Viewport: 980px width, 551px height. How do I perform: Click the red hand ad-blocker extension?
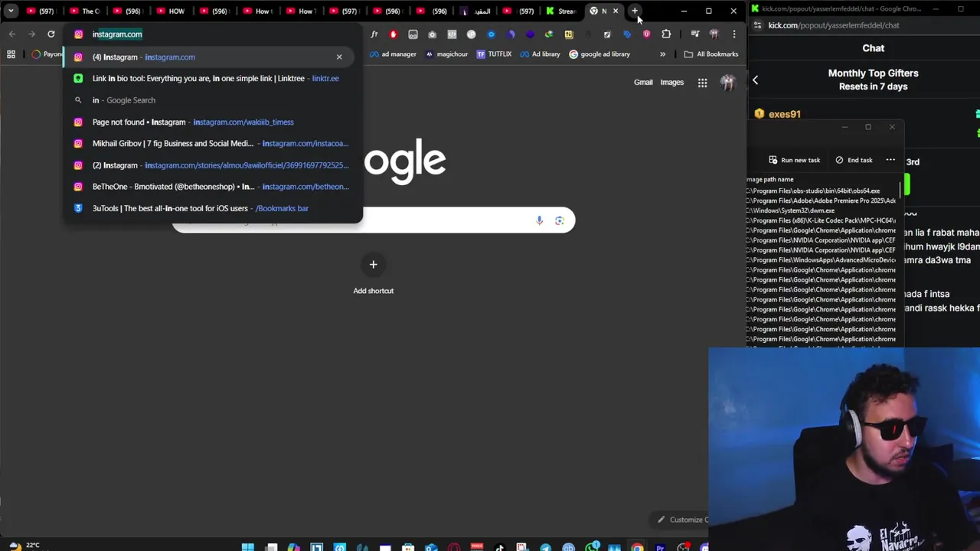tap(393, 34)
